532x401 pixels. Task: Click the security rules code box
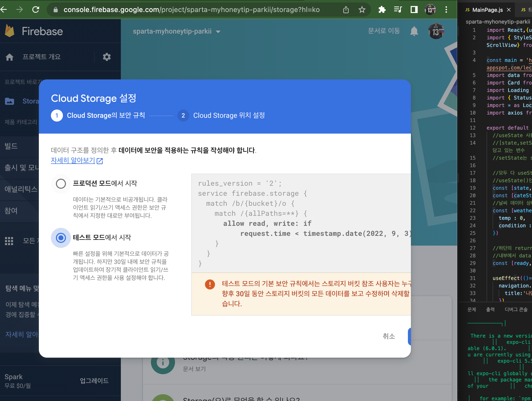pos(301,223)
